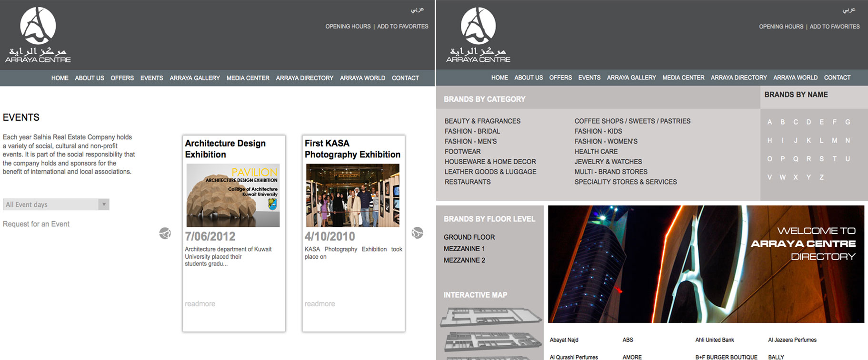
Task: Browse the Restaurants category
Action: tap(468, 182)
